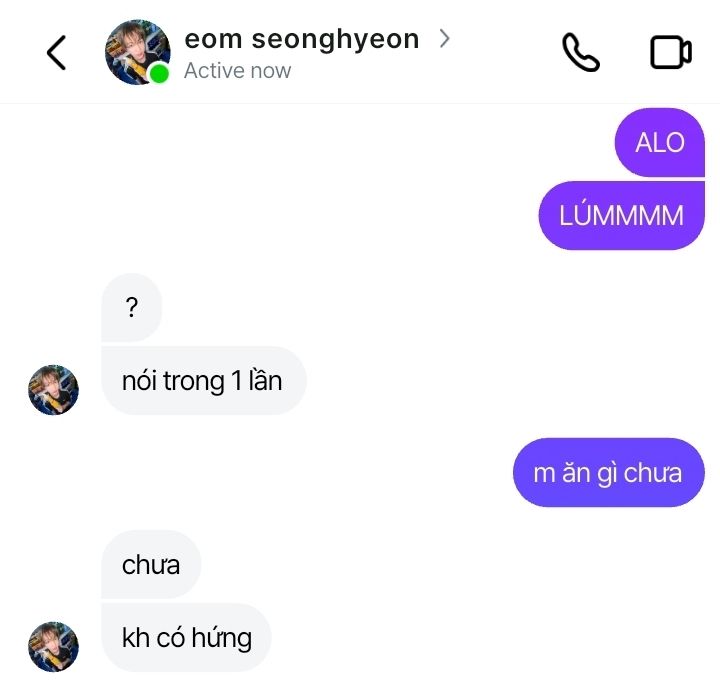
Task: Select the ALO message bubble
Action: 659,142
